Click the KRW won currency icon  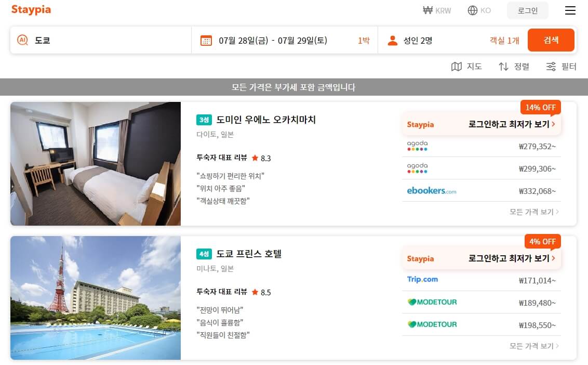click(x=427, y=10)
